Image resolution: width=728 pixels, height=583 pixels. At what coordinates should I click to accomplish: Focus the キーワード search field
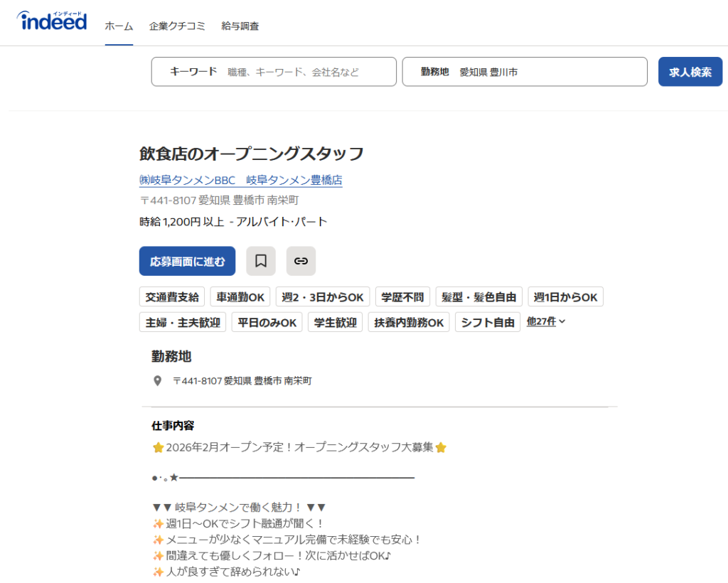pos(274,72)
